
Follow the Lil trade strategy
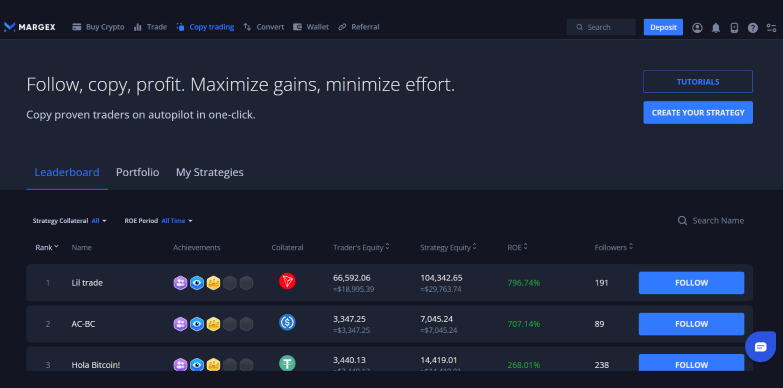[x=691, y=283]
